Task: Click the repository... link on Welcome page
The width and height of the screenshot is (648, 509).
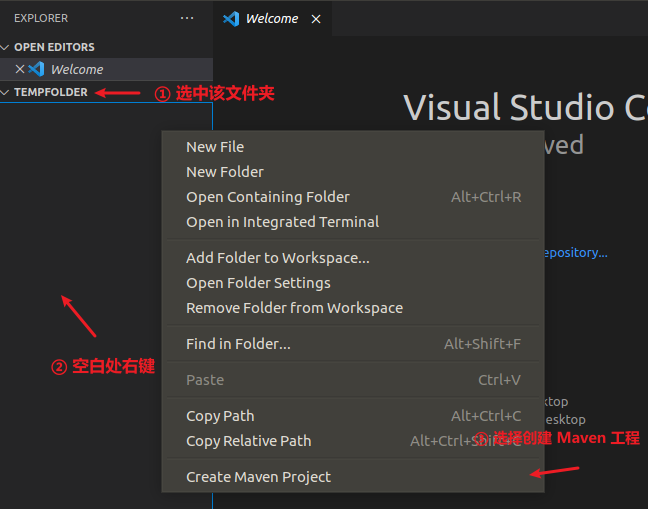Action: pyautogui.click(x=576, y=252)
